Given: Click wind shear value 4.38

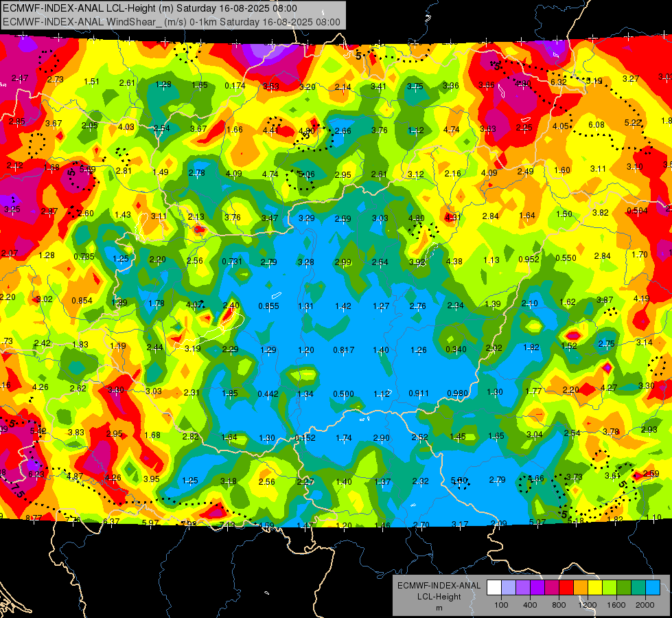Looking at the screenshot, I should tap(454, 261).
